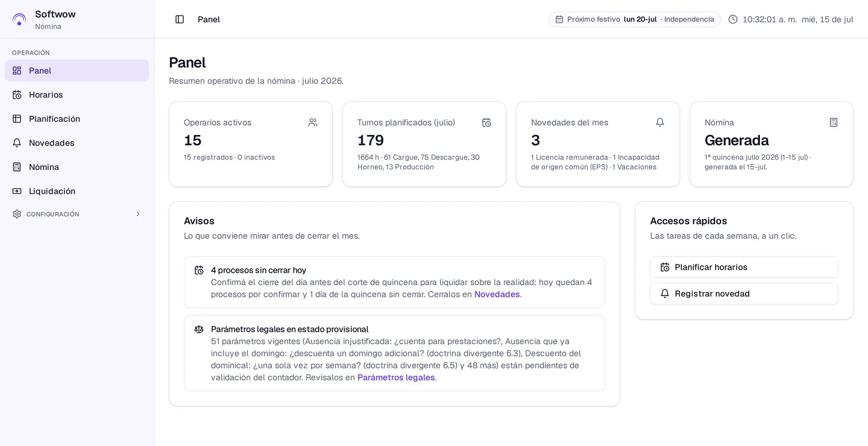Click the Panel grid icon in sidebar
The image size is (868, 446).
pyautogui.click(x=17, y=71)
